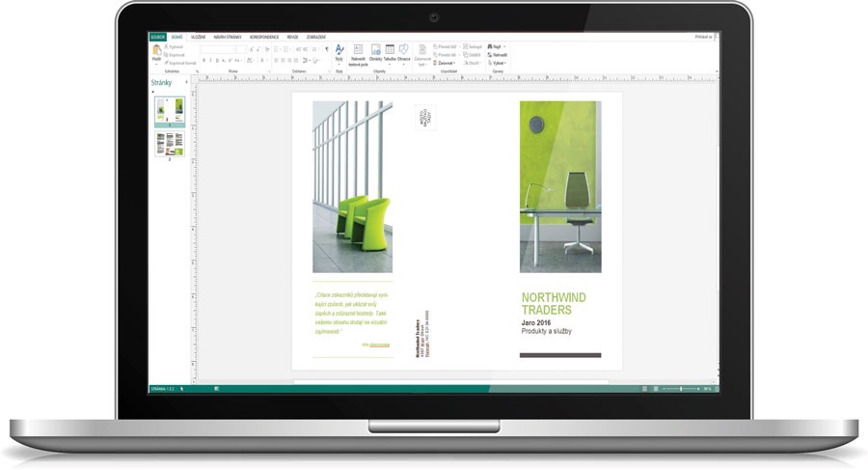868x470 pixels.
Task: Click single page view icon
Action: 644,389
